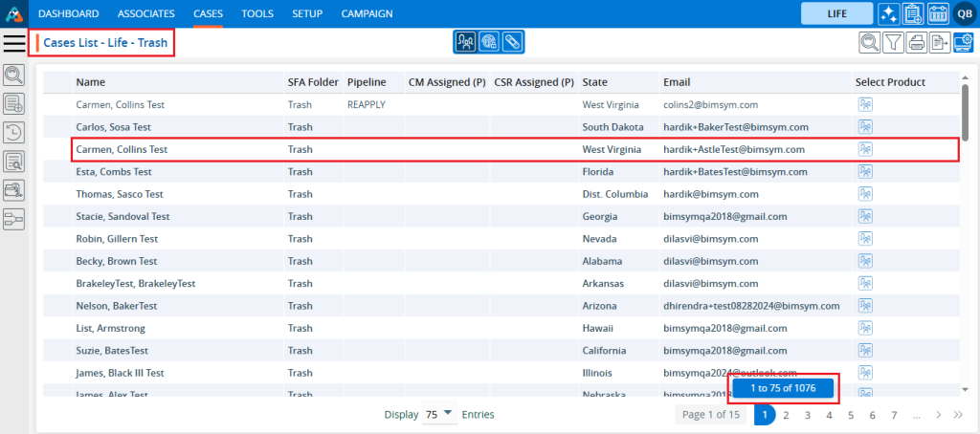Click the screen settings gear icon
The image size is (980, 434).
tap(963, 42)
